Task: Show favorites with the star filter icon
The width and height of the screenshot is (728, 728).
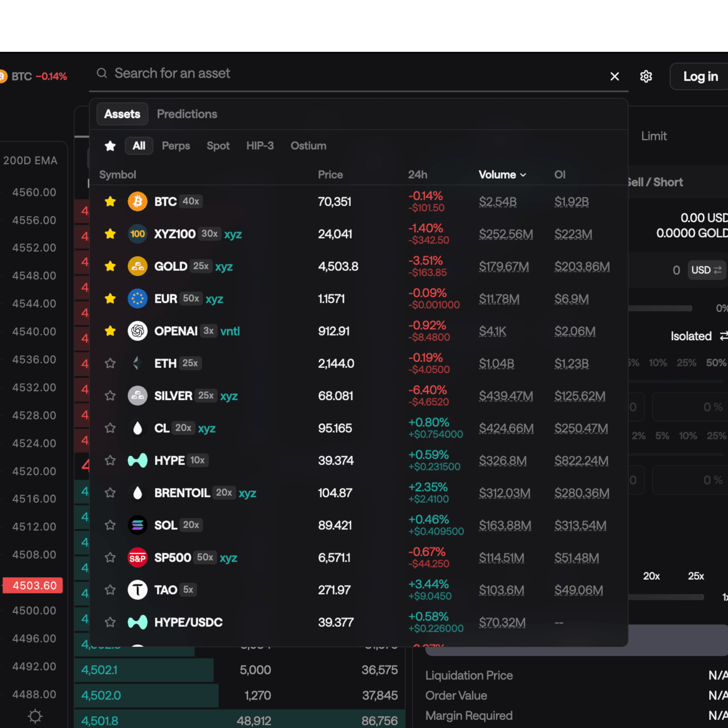Action: [110, 146]
